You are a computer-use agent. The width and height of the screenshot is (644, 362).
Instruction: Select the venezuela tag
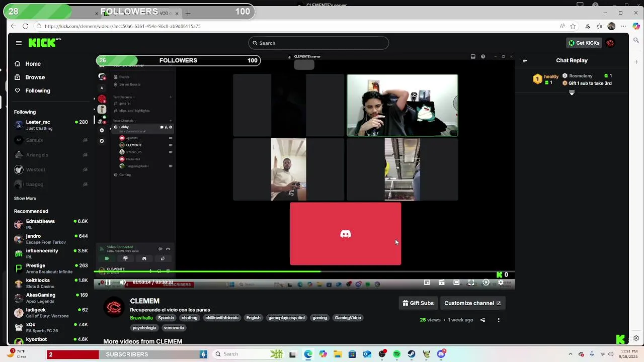point(174,328)
